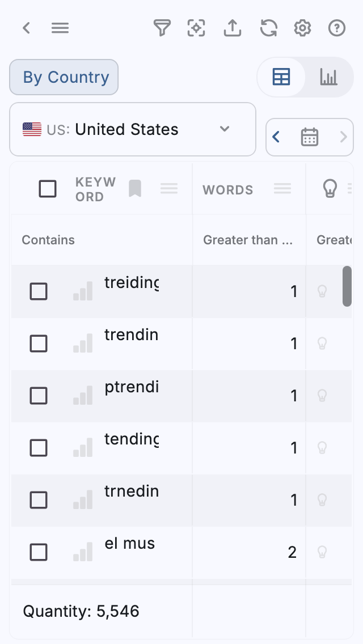Viewport: 363px width, 644px height.
Task: Refresh the keyword data
Action: click(x=268, y=28)
